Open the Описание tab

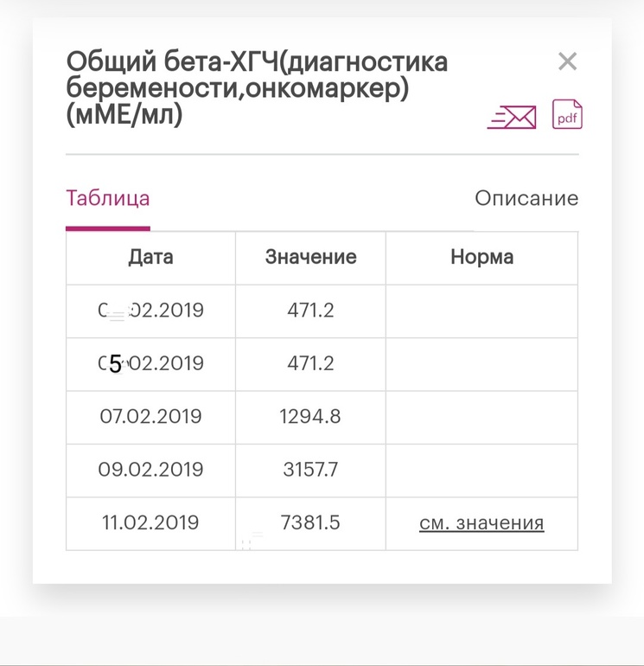[x=526, y=198]
